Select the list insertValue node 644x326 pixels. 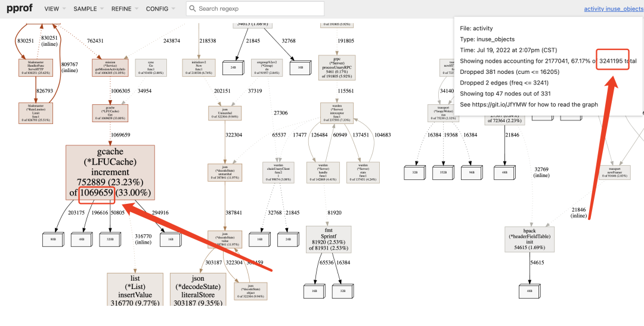pyautogui.click(x=135, y=290)
